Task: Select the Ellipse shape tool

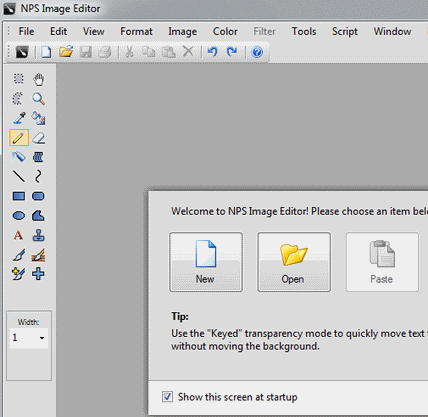Action: 19,216
